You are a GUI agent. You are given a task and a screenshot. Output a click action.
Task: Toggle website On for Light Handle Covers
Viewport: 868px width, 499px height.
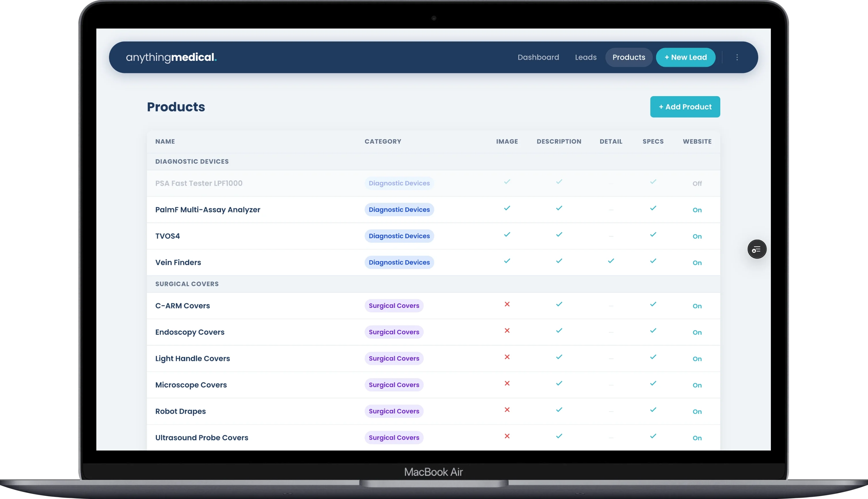(x=697, y=359)
